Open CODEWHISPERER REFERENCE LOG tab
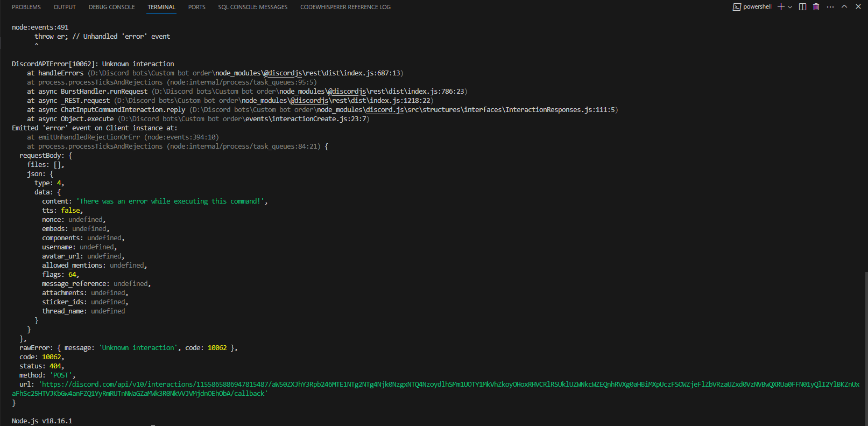 (345, 7)
